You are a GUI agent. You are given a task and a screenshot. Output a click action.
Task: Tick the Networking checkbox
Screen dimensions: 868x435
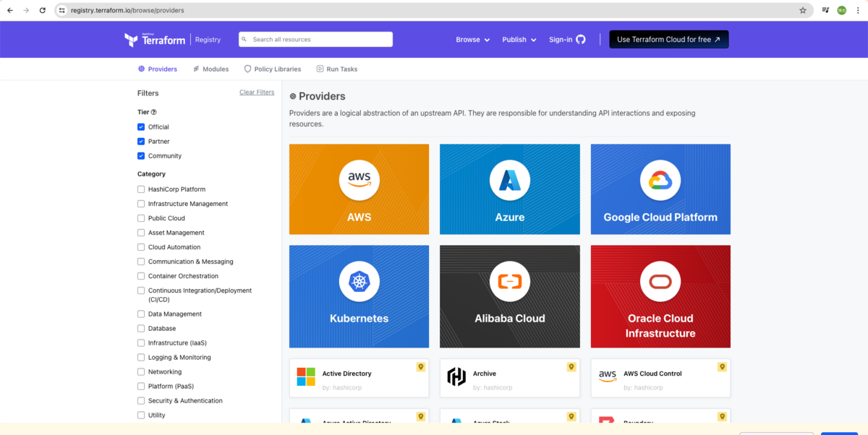coord(141,372)
